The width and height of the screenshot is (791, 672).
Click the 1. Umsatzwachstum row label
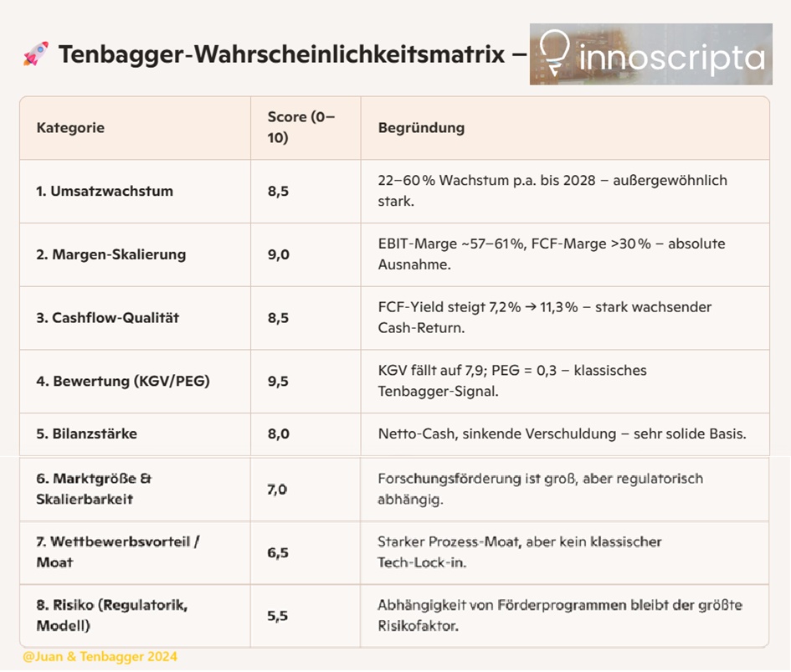click(x=105, y=191)
